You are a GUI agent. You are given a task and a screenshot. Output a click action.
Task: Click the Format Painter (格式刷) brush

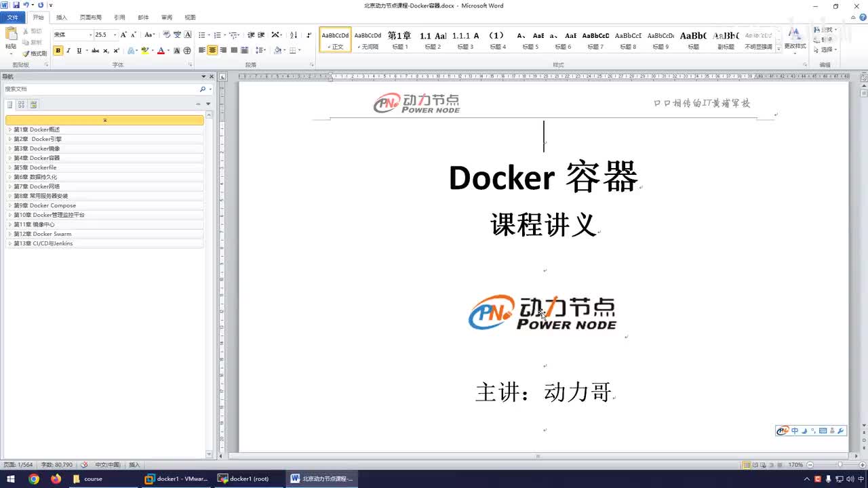[x=35, y=53]
